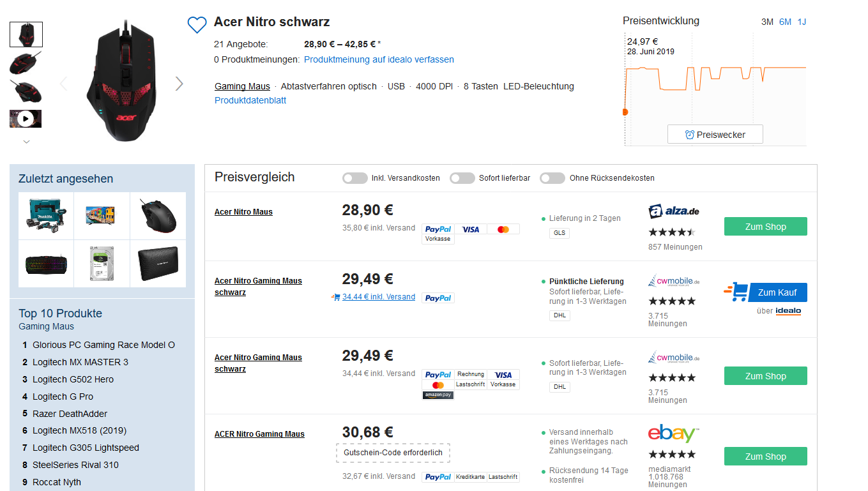Switch price history to 3M

pyautogui.click(x=767, y=22)
